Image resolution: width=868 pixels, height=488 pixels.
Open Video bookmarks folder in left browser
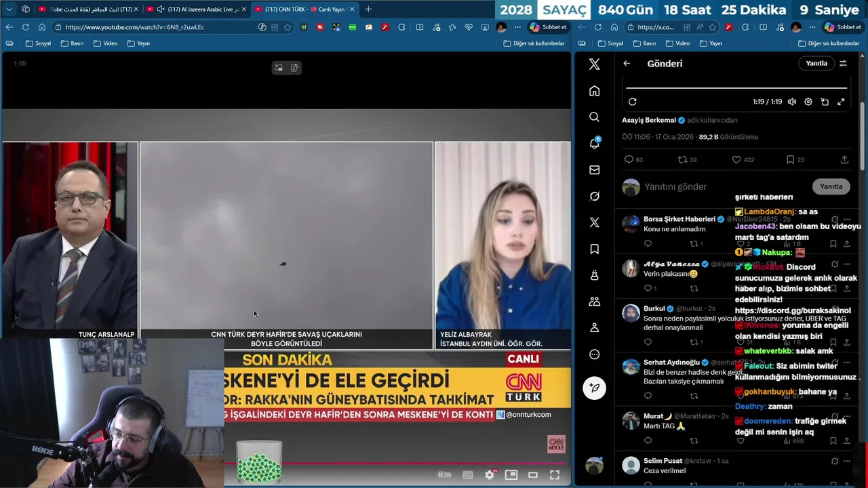(105, 43)
